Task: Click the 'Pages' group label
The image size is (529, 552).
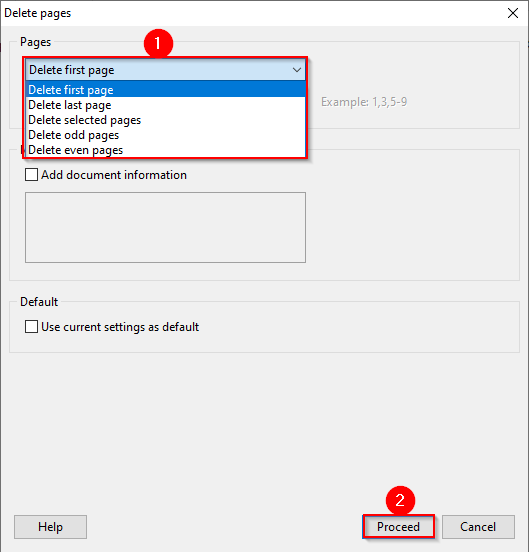Action: coord(36,42)
